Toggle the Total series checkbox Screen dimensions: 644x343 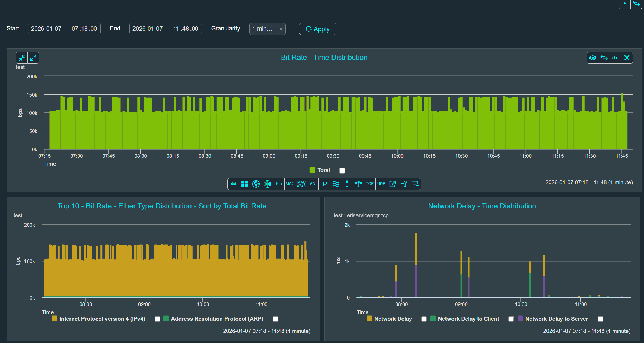coord(342,170)
